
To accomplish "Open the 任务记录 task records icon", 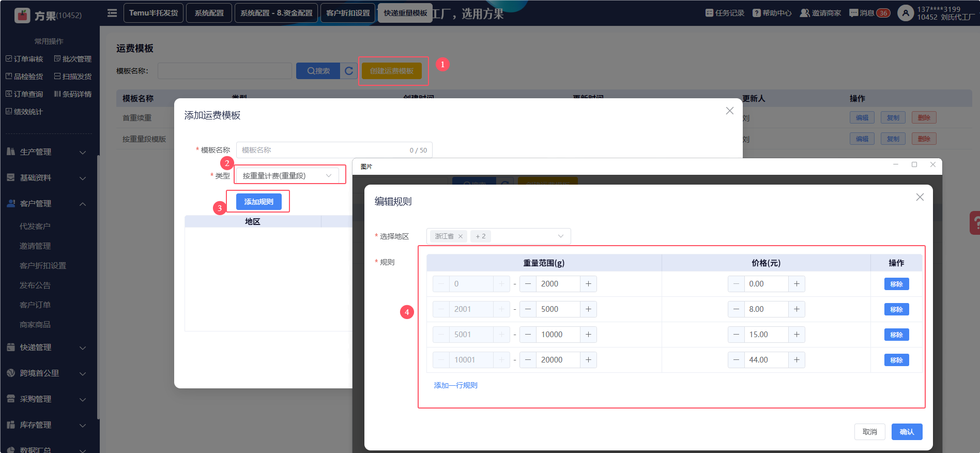I will 709,13.
